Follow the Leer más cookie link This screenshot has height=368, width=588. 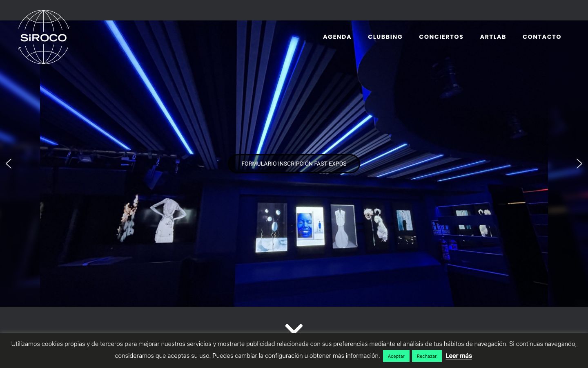tap(459, 356)
